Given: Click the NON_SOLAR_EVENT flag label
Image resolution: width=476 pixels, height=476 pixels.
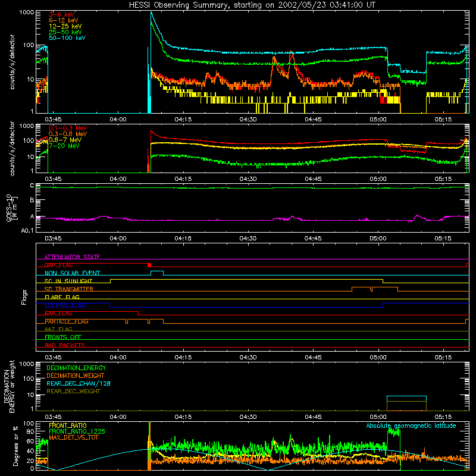Looking at the screenshot, I should click(72, 273).
